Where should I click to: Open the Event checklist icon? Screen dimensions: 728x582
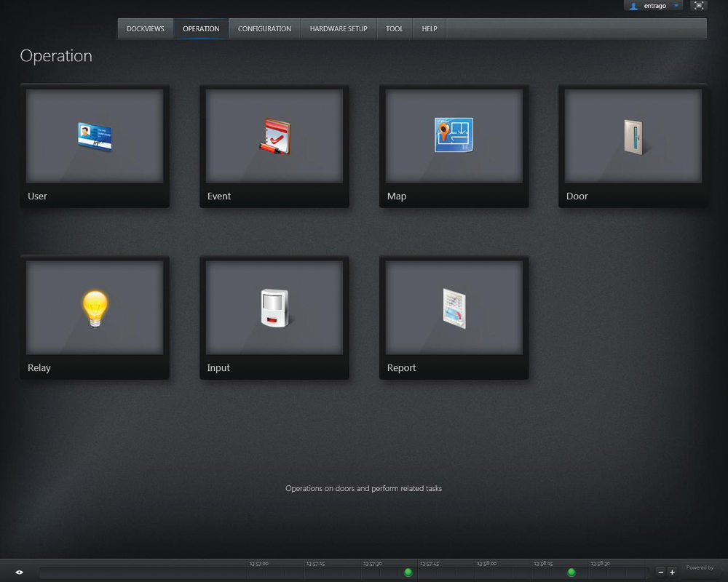click(x=275, y=136)
